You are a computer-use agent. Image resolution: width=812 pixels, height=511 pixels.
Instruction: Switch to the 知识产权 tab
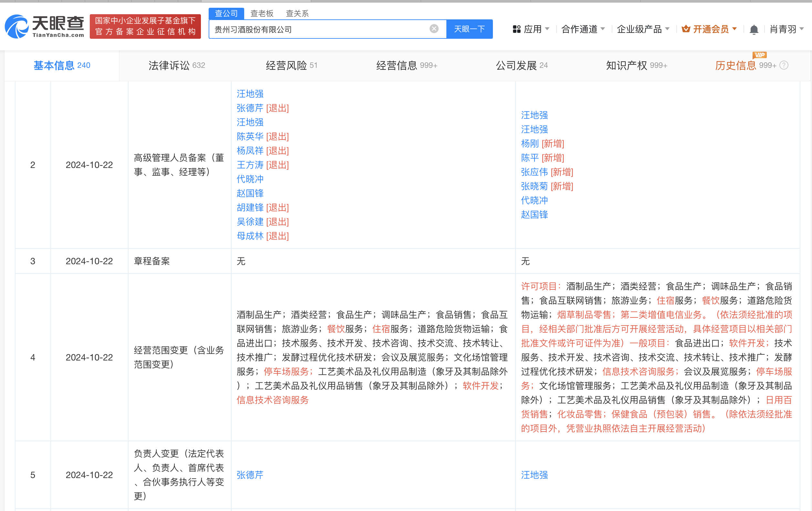[x=637, y=66]
